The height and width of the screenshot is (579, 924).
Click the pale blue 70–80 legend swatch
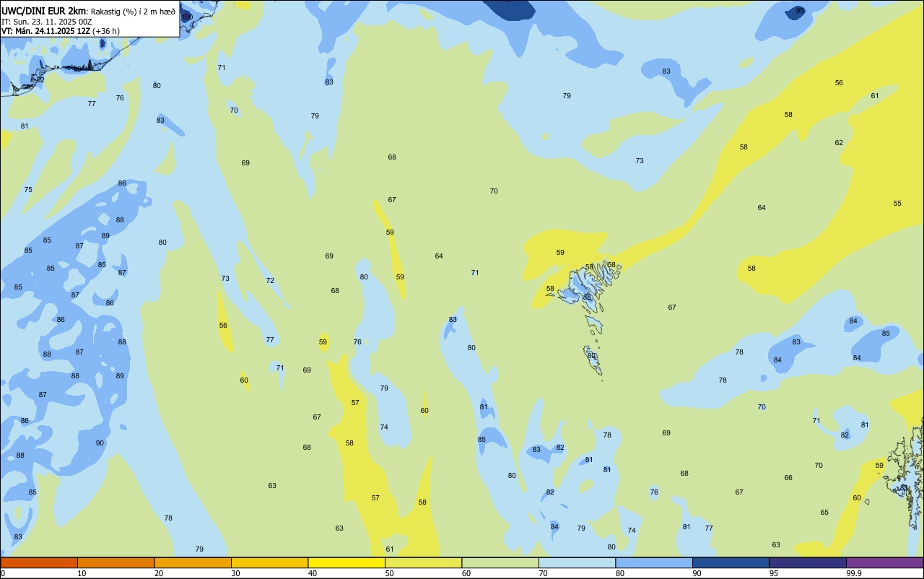pyautogui.click(x=577, y=562)
